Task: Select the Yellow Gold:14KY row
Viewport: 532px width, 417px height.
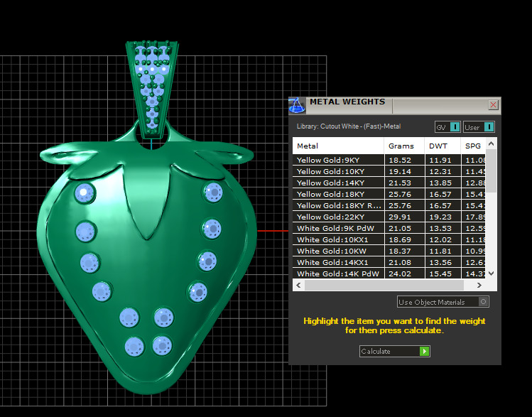Action: (389, 183)
